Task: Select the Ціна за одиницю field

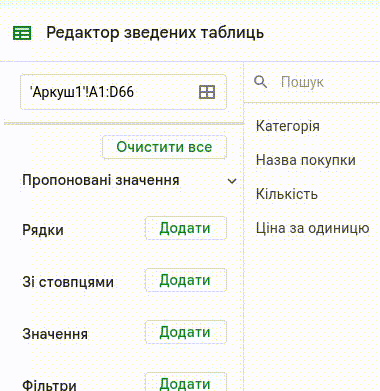Action: [x=313, y=229]
